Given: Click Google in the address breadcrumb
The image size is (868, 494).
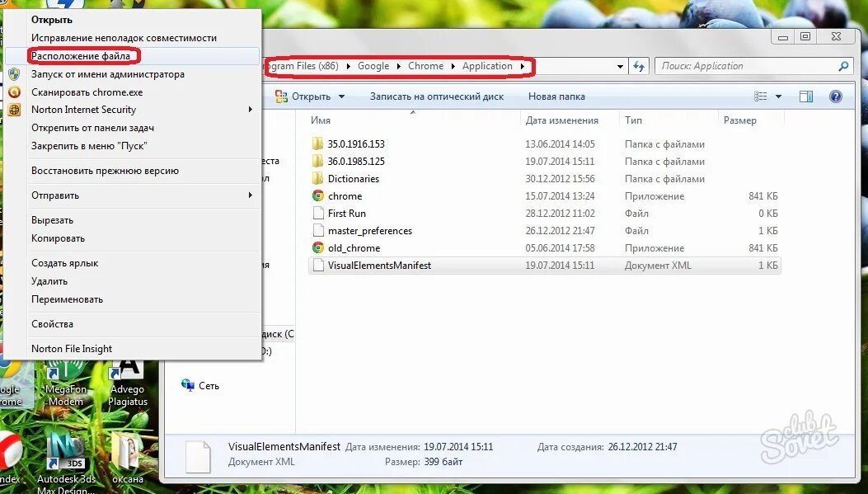Looking at the screenshot, I should pos(373,66).
